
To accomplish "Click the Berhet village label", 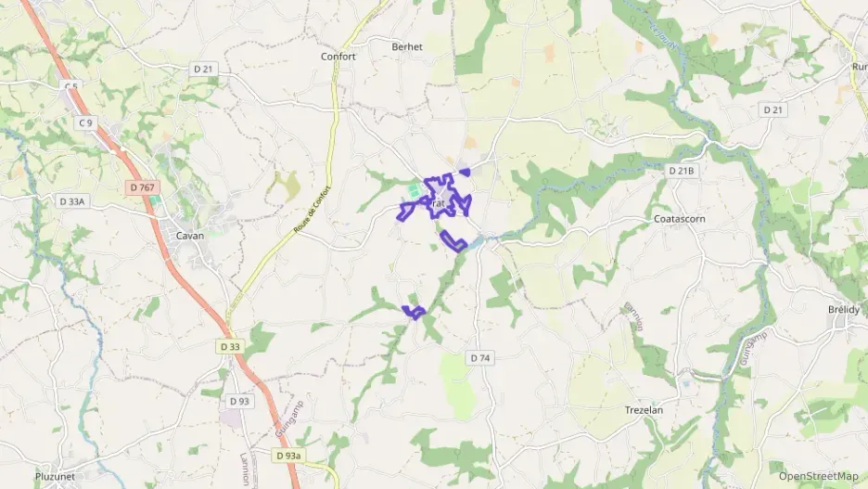I will click(x=407, y=47).
